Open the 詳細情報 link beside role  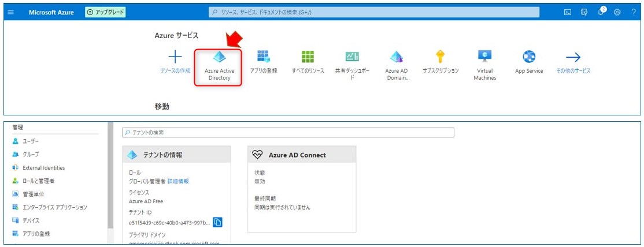(178, 181)
